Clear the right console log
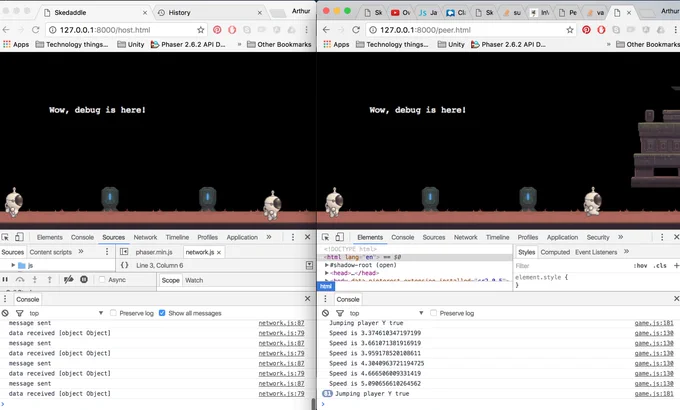The width and height of the screenshot is (680, 410). pos(326,313)
